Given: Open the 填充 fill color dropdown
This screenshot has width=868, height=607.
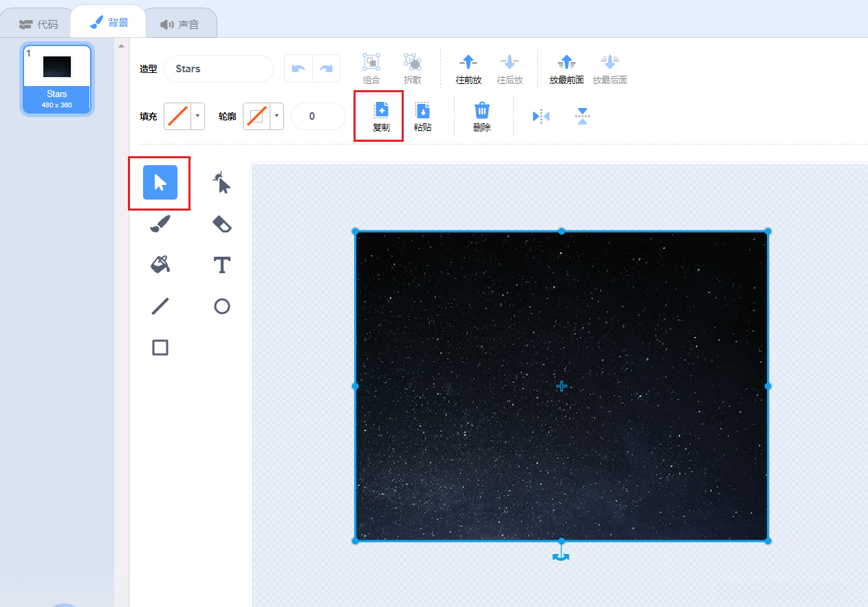Looking at the screenshot, I should click(x=184, y=116).
